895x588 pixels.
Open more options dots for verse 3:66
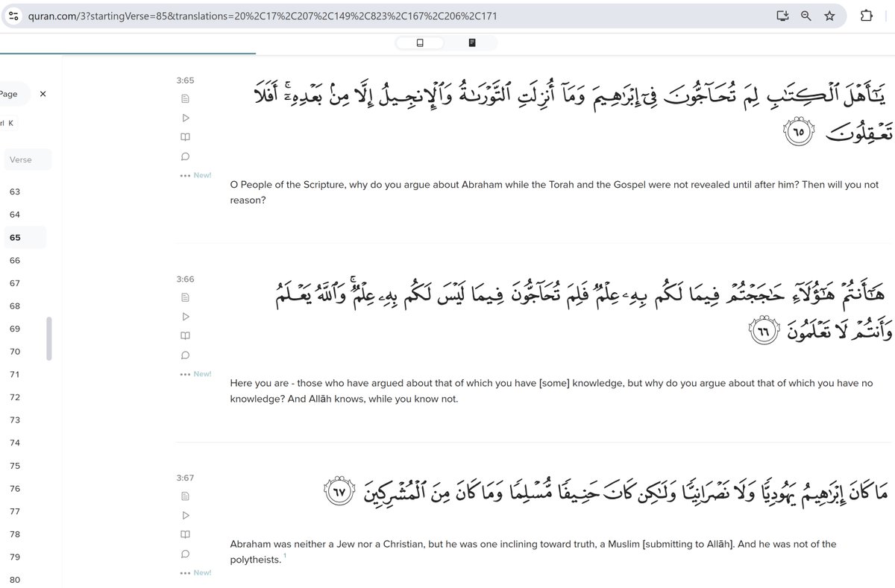coord(185,374)
